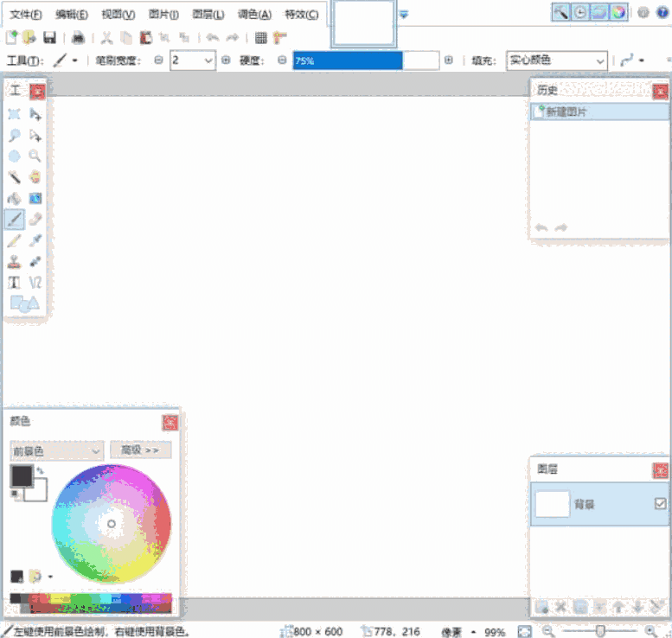
Task: Toggle visibility checkbox of the 背景 layer
Action: pos(660,503)
